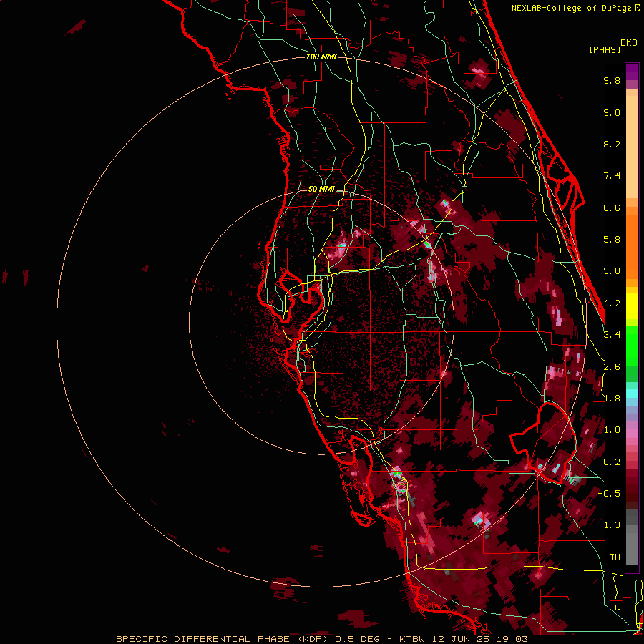Click the green segment of the color bar
The image size is (644, 644).
click(x=632, y=346)
